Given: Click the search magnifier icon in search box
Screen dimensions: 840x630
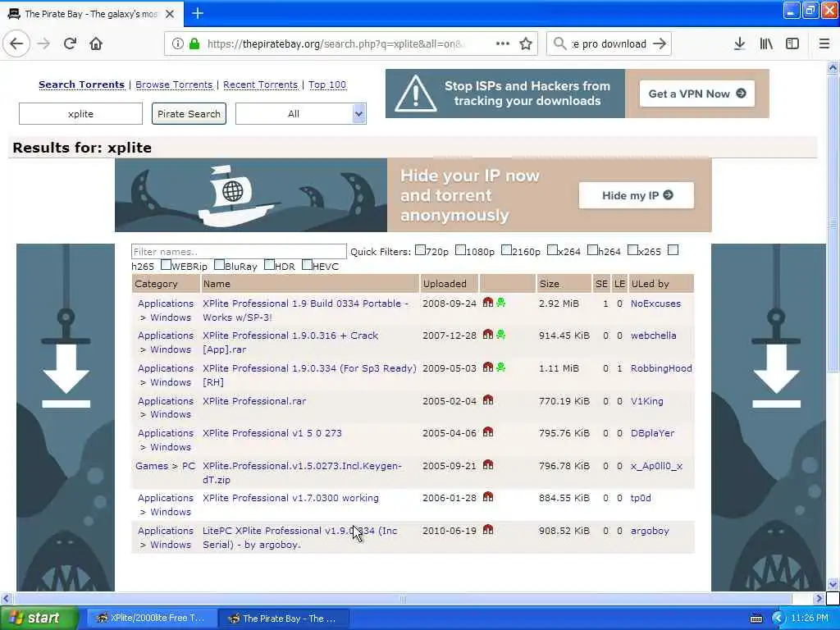Looking at the screenshot, I should (x=559, y=44).
